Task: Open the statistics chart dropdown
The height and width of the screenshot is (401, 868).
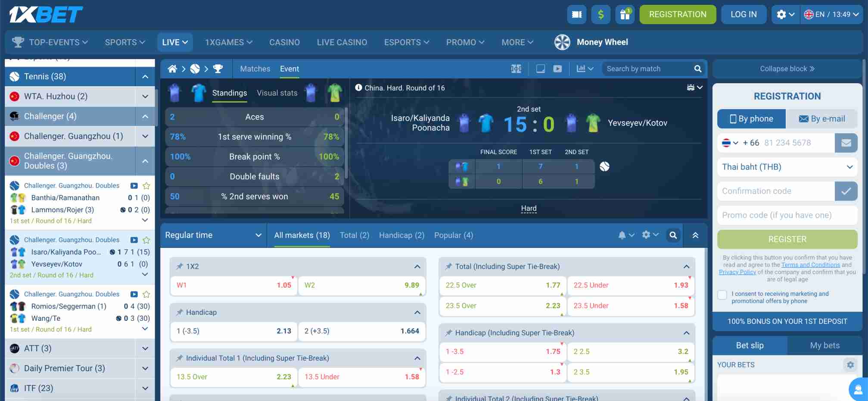Action: tap(585, 69)
